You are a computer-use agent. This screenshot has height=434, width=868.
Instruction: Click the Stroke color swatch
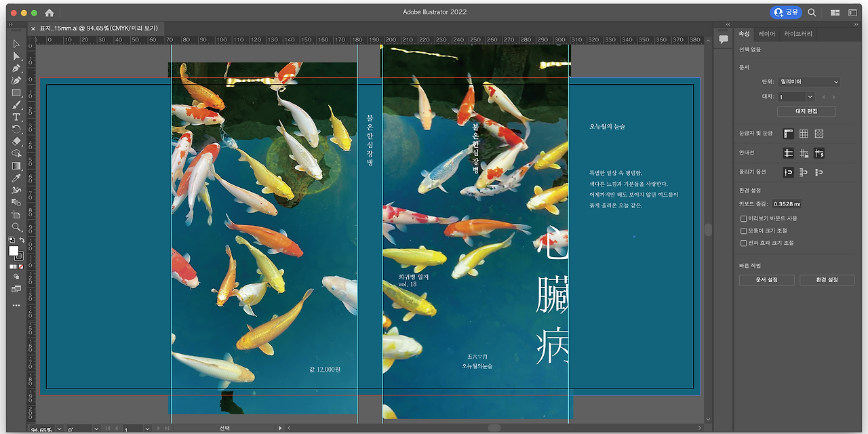(x=20, y=256)
